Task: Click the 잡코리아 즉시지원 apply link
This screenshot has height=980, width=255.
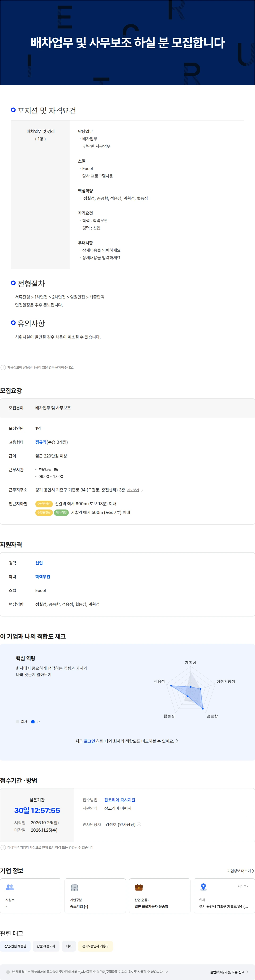Action: [x=120, y=800]
